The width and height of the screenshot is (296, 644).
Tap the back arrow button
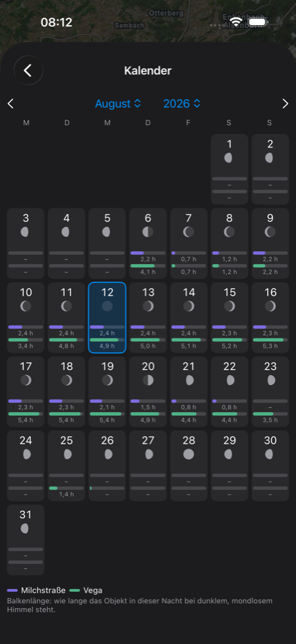28,71
